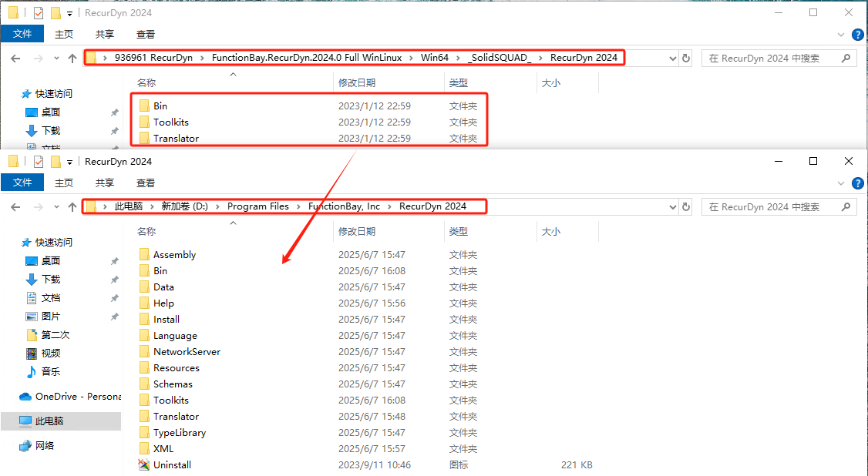Select the Uninstall icon file
This screenshot has height=476, width=868.
click(172, 465)
